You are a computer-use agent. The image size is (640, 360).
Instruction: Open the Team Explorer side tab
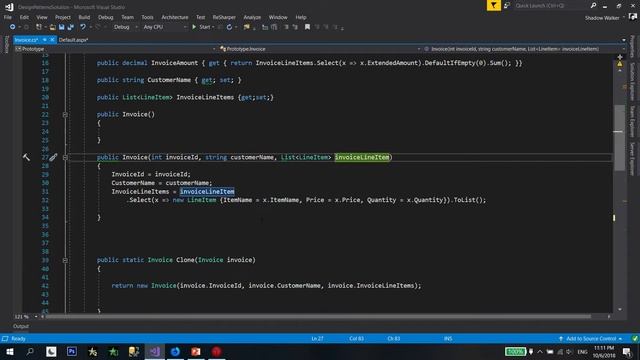click(632, 122)
